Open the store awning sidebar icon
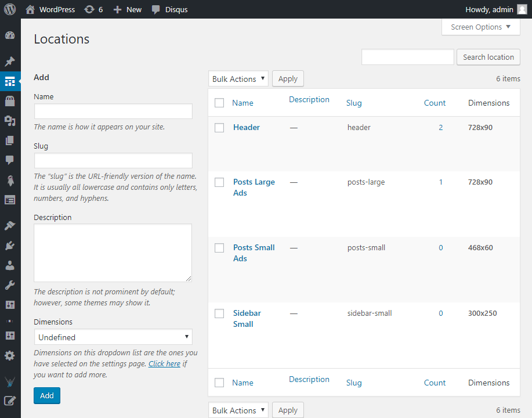 pyautogui.click(x=10, y=101)
